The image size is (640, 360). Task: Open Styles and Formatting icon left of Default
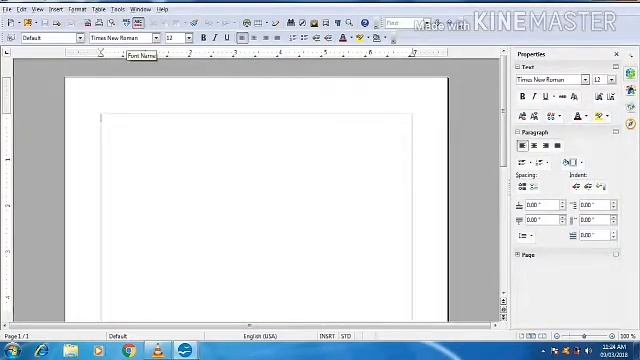(11, 38)
